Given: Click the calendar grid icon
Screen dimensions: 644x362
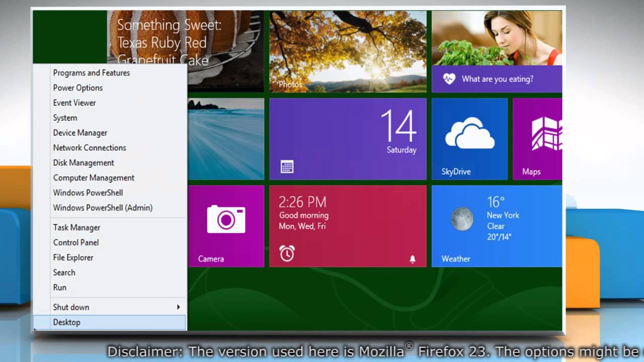Looking at the screenshot, I should click(287, 167).
